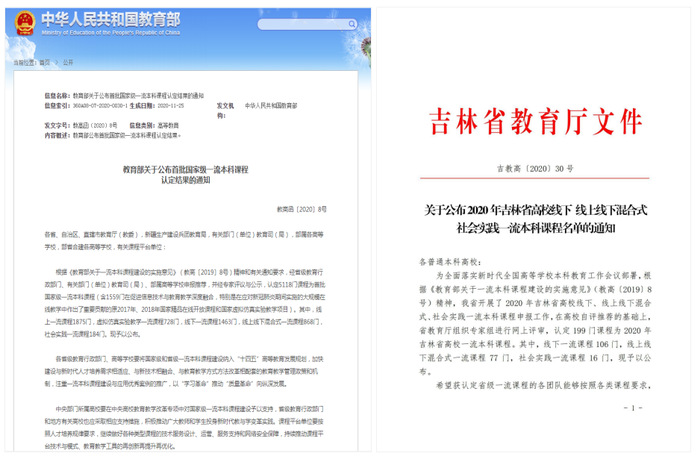Open the 首页 breadcrumb link
Screen dimensions: 699x462
pyautogui.click(x=44, y=62)
